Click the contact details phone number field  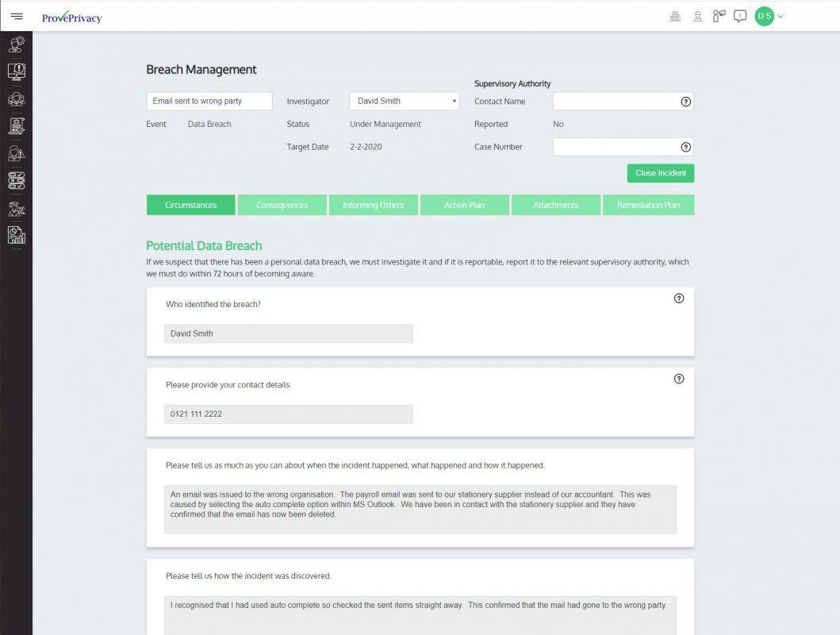[288, 414]
